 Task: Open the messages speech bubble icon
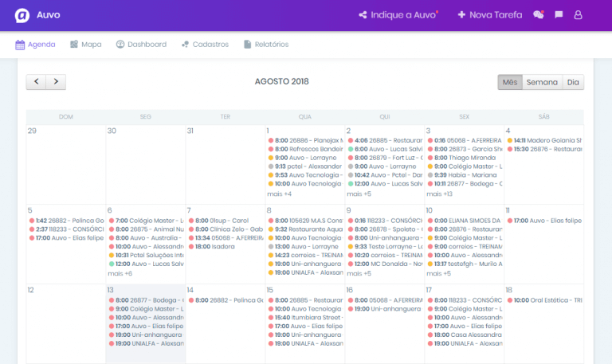(x=559, y=15)
